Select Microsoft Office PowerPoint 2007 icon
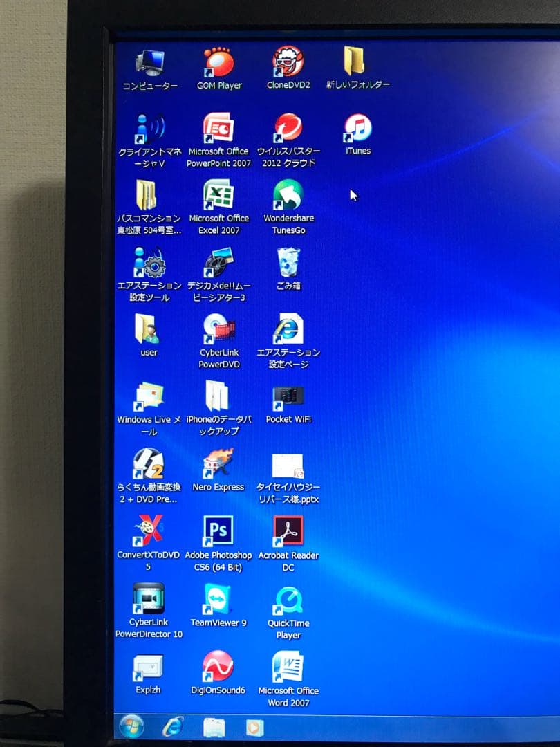560x747 pixels. [218, 129]
